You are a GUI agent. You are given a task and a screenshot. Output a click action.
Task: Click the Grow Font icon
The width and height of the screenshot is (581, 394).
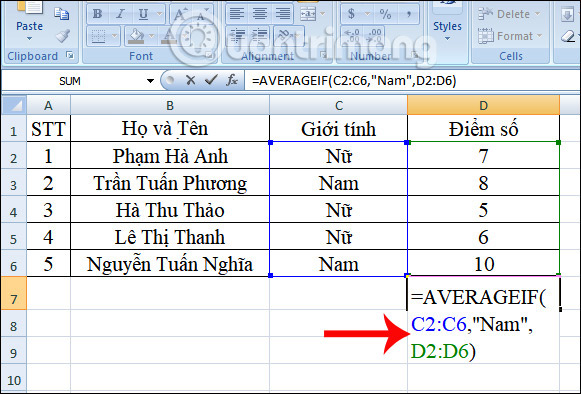(180, 14)
